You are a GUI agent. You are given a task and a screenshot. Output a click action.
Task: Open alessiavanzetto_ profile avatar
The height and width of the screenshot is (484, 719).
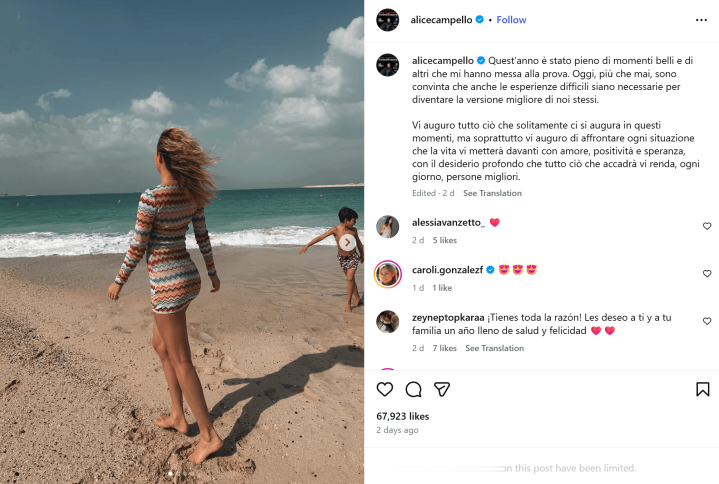[387, 226]
